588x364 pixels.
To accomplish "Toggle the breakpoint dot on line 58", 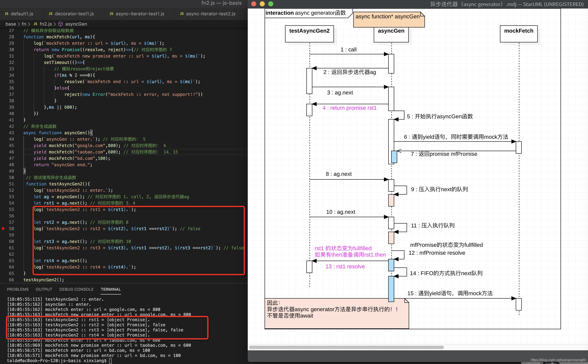I will point(3,229).
